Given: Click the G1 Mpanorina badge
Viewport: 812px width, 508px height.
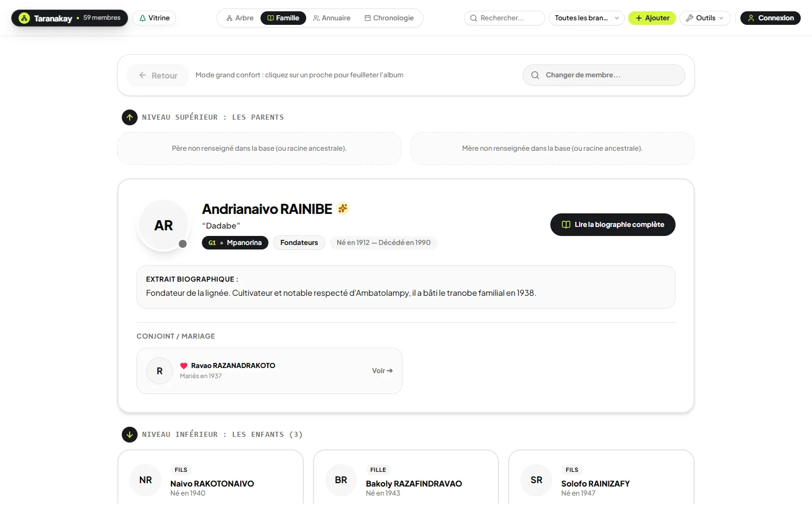Looking at the screenshot, I should pos(235,243).
